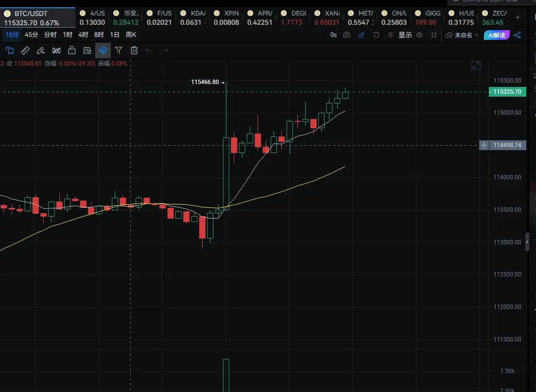Open the KDA symbol tab
Screen dimensions: 536x392
click(193, 18)
